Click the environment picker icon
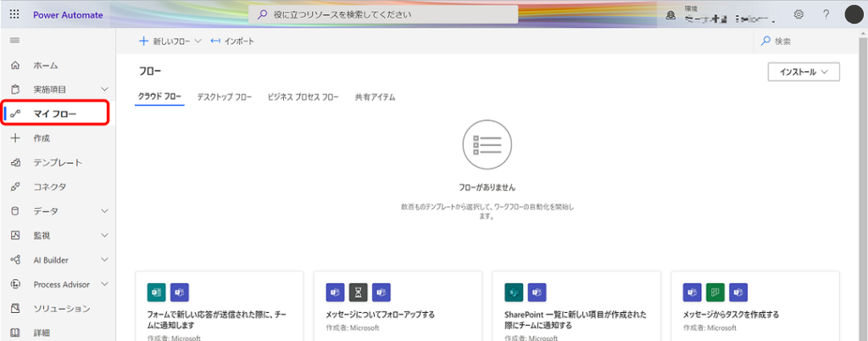 click(x=671, y=15)
